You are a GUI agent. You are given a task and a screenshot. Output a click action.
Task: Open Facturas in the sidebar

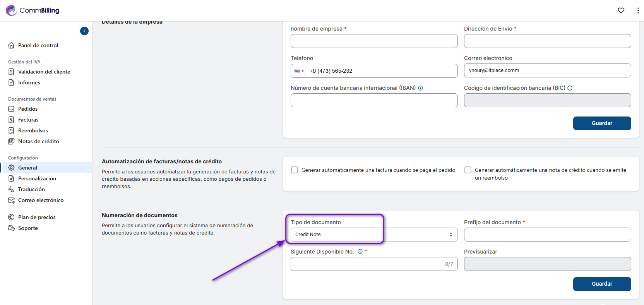28,120
